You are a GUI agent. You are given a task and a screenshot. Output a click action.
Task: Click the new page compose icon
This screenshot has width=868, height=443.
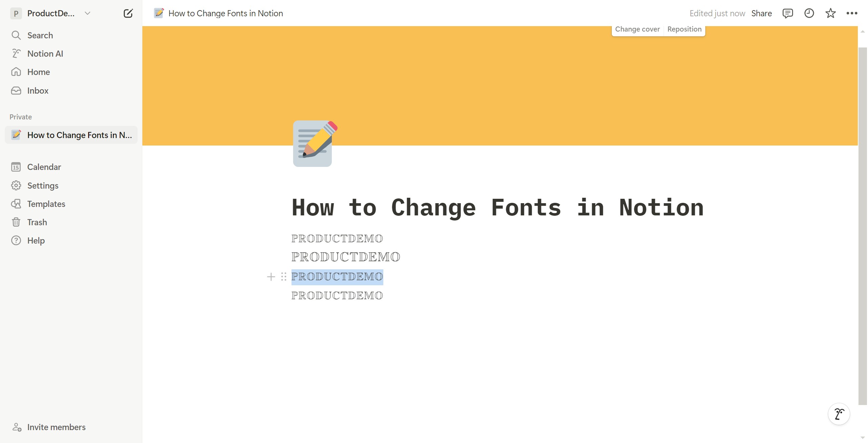coord(128,14)
